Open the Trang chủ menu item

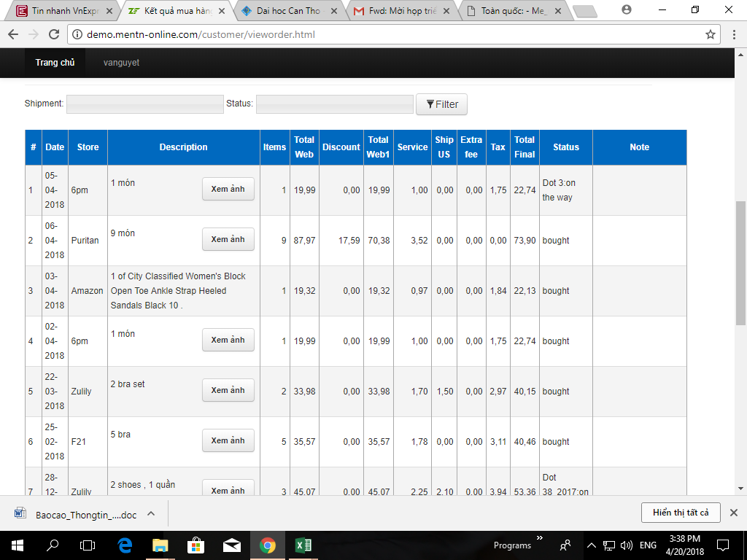pyautogui.click(x=55, y=63)
